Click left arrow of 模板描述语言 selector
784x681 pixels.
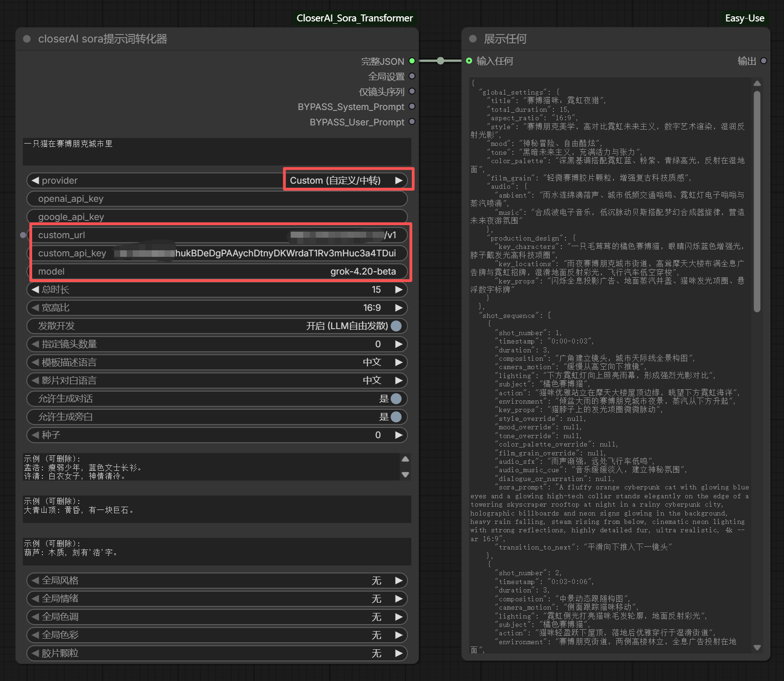pyautogui.click(x=35, y=362)
